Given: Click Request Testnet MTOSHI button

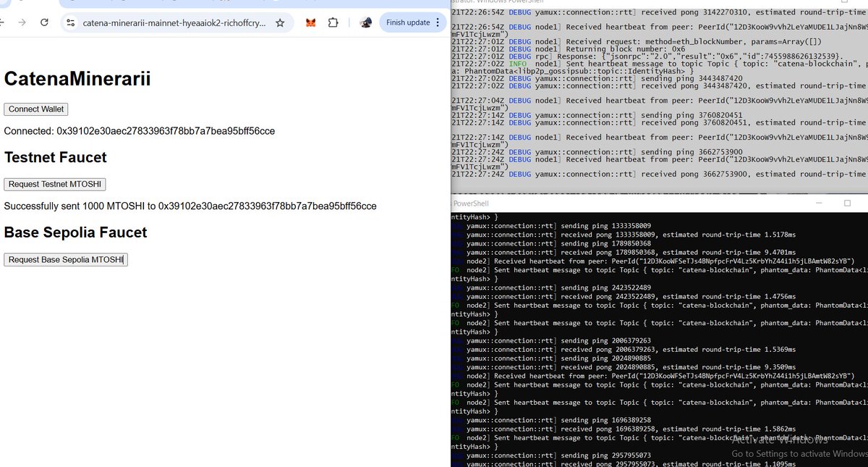Looking at the screenshot, I should tap(55, 184).
